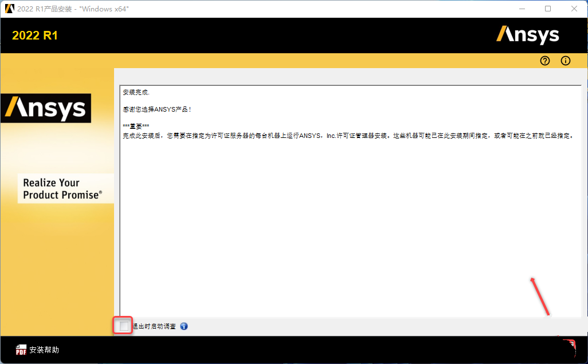The width and height of the screenshot is (588, 364).
Task: Maximize the installer window
Action: [x=548, y=9]
